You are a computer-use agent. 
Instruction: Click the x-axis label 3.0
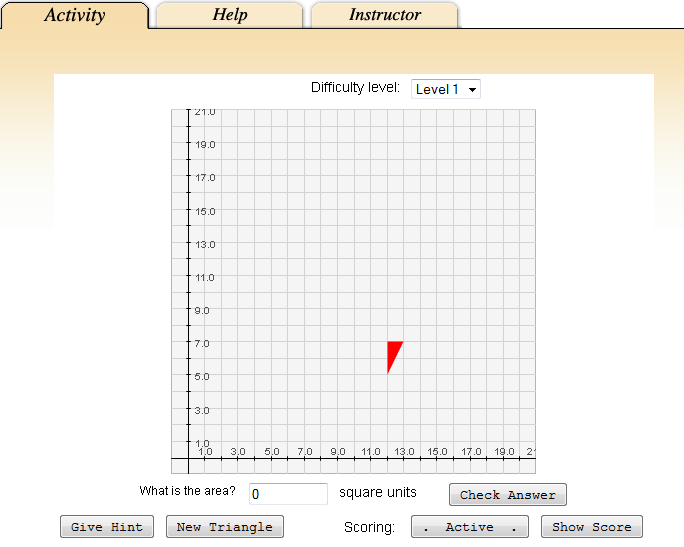[238, 451]
